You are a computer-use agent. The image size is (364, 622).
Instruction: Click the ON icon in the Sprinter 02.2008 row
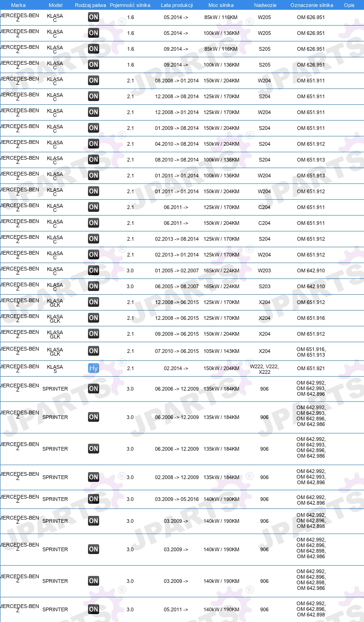pos(94,477)
